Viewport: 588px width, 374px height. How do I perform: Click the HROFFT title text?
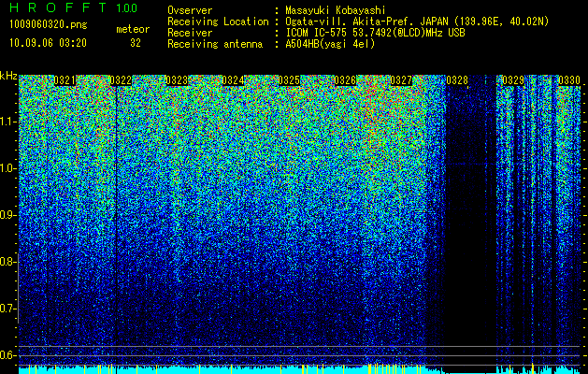pos(58,7)
